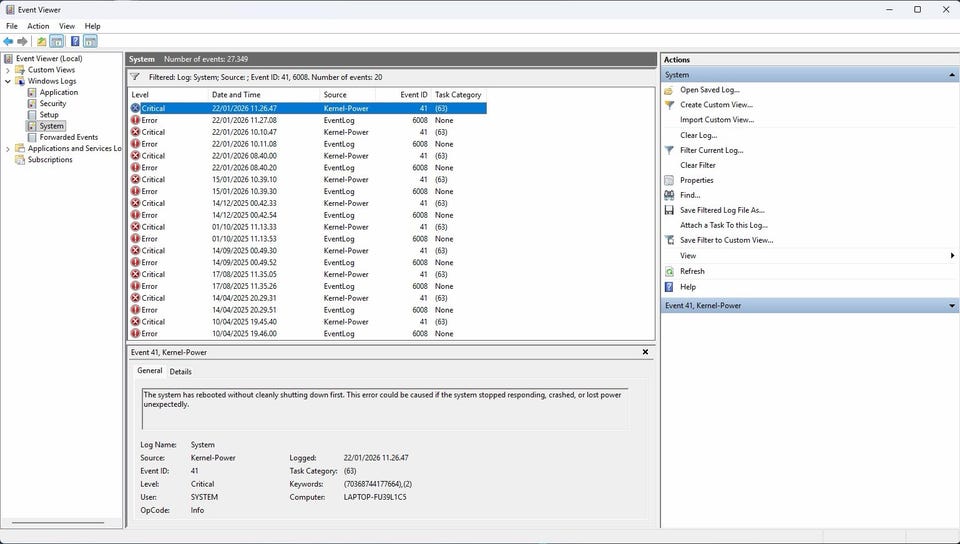Click the Save Filtered Log File floppy icon
This screenshot has height=544, width=960.
pos(669,210)
